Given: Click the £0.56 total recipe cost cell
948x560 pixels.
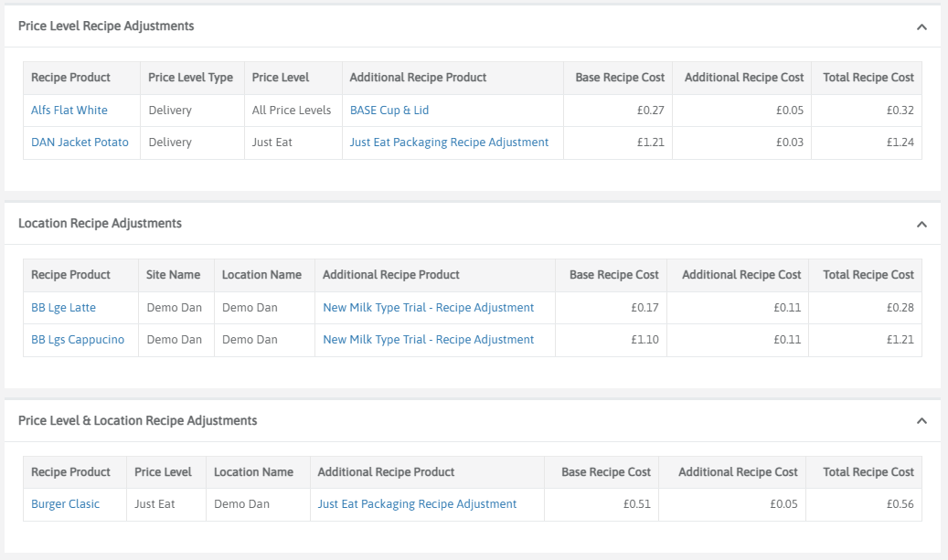Looking at the screenshot, I should tap(900, 504).
